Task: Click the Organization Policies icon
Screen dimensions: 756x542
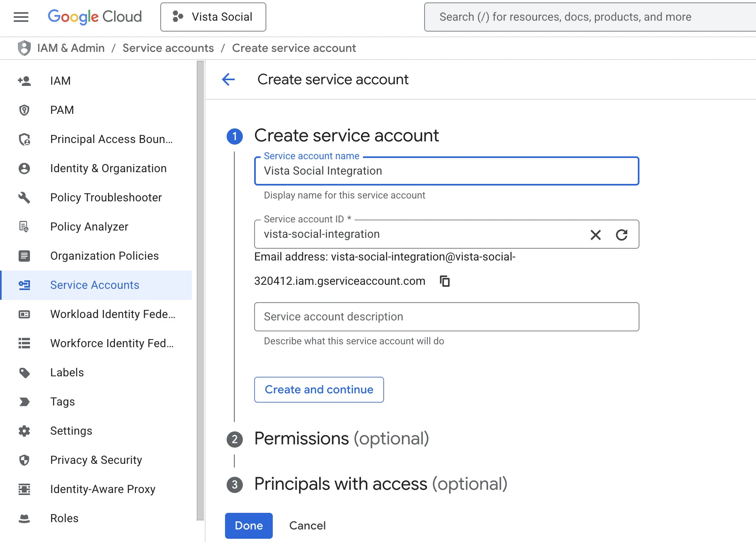Action: point(24,256)
